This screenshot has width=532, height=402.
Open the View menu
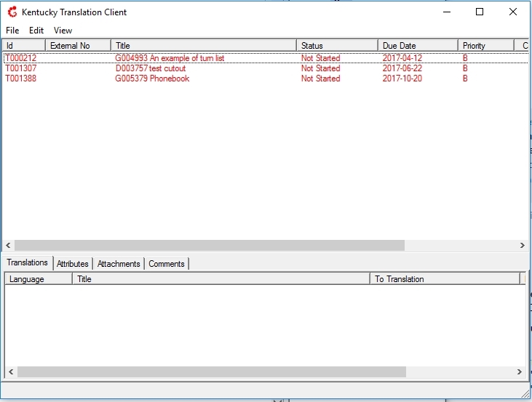(x=63, y=31)
